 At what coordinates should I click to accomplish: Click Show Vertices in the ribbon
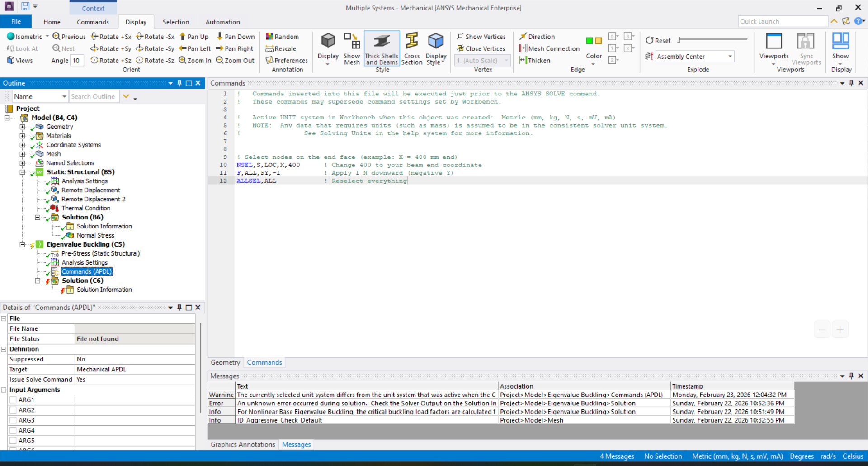(481, 37)
